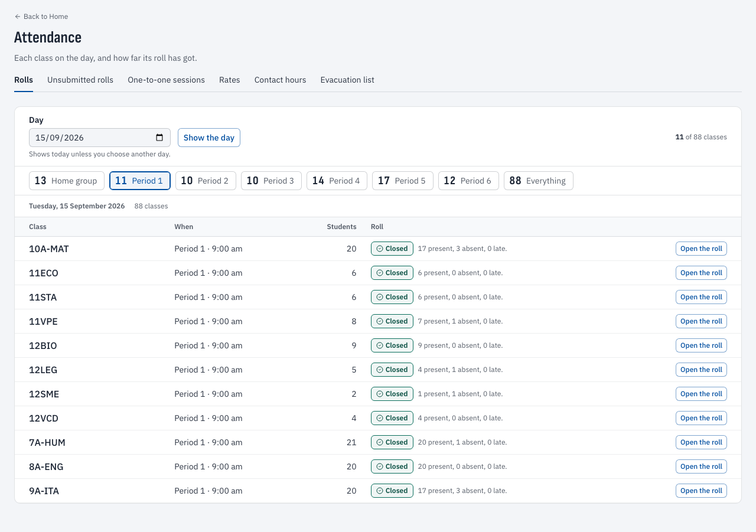Open the Evacuation list tab
Image resolution: width=756 pixels, height=532 pixels.
pyautogui.click(x=347, y=80)
